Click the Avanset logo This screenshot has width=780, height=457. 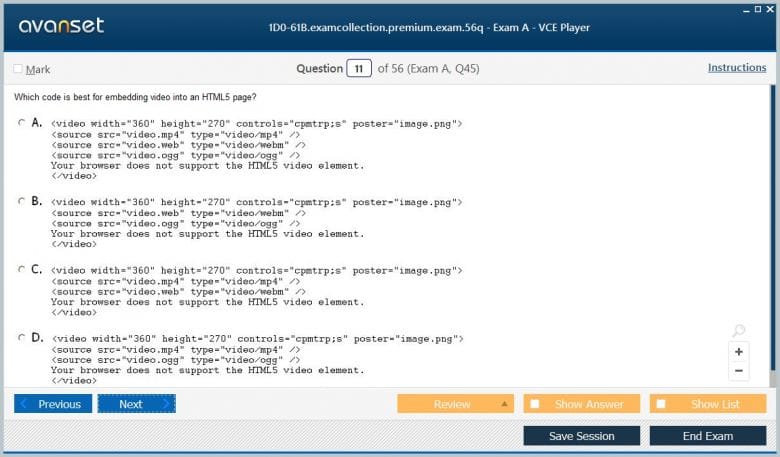61,26
